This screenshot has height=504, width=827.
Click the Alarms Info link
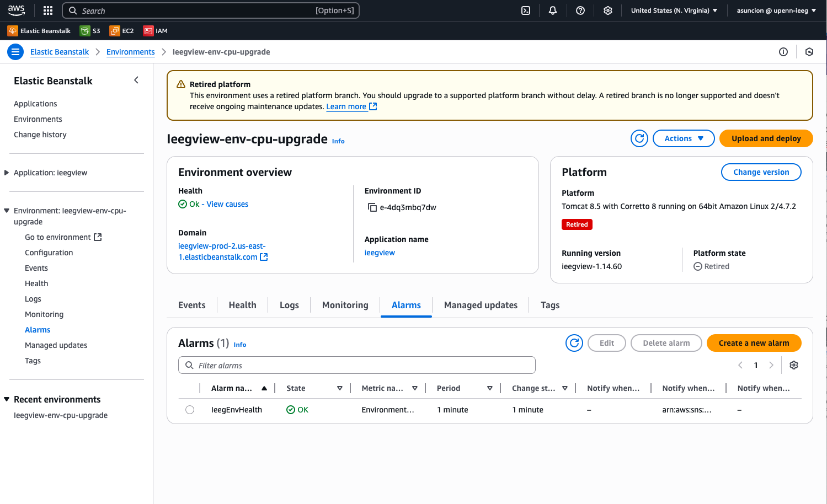coord(239,345)
